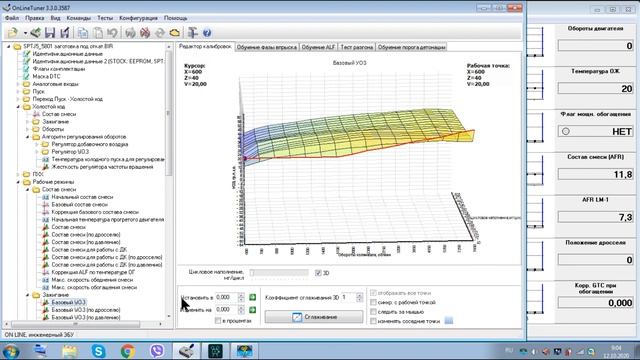Click the Цикловое наполнение slider

(279, 273)
